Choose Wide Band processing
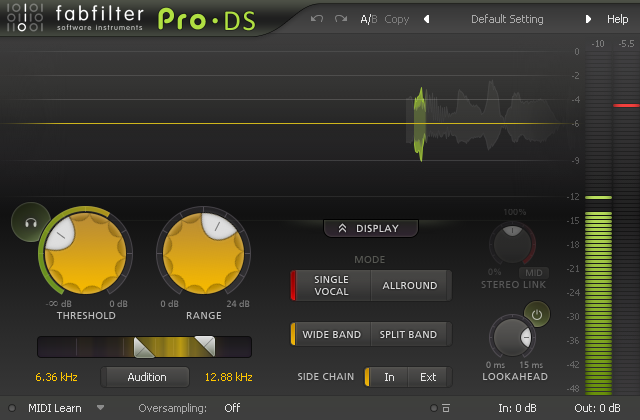640x420 pixels. (331, 334)
